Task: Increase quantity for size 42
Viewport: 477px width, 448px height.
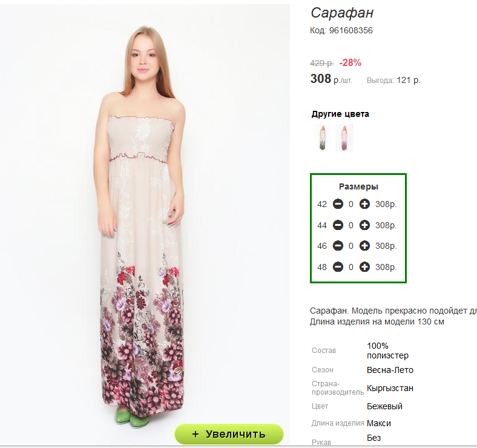Action: (364, 205)
